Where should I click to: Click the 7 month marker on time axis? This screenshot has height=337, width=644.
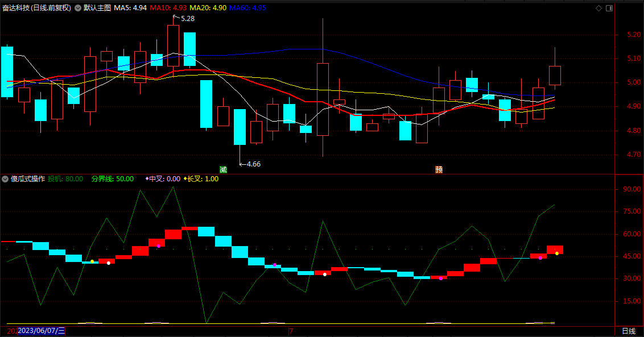[x=291, y=331]
